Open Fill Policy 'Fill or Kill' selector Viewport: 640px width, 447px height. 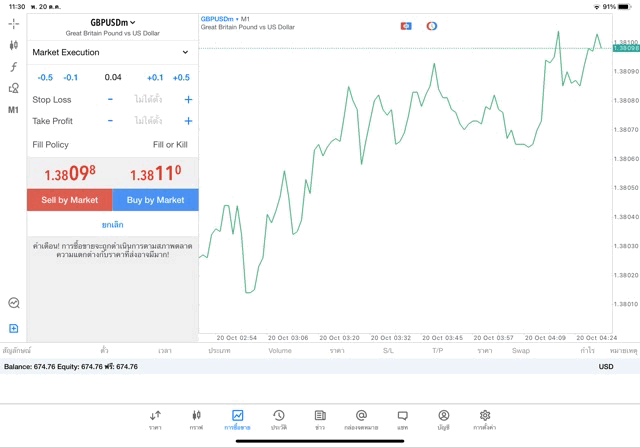point(169,145)
